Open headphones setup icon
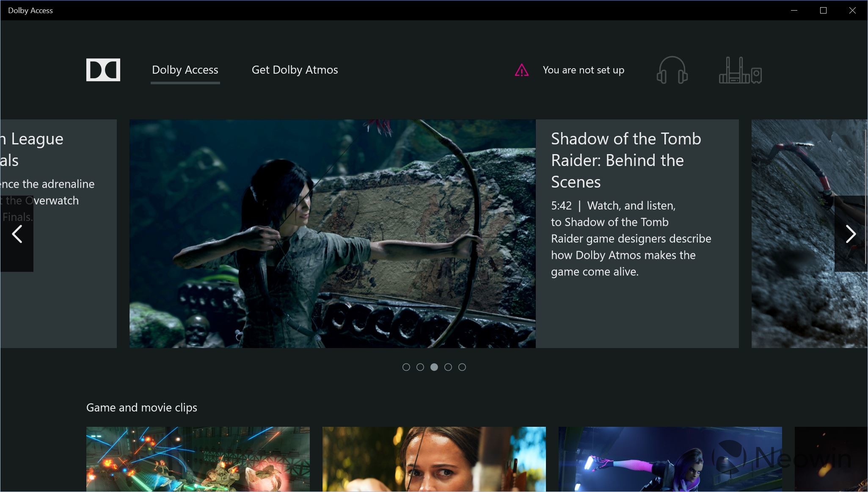Image resolution: width=868 pixels, height=492 pixels. (x=672, y=70)
